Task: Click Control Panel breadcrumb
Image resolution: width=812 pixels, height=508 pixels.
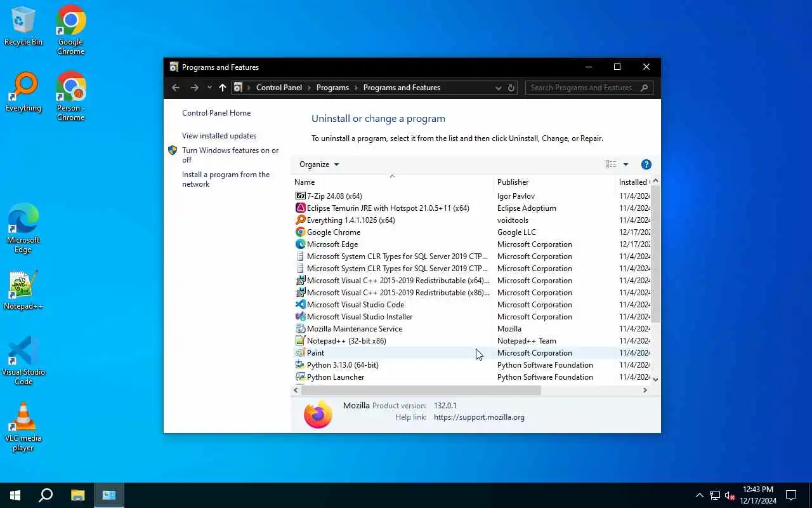Action: [279, 88]
